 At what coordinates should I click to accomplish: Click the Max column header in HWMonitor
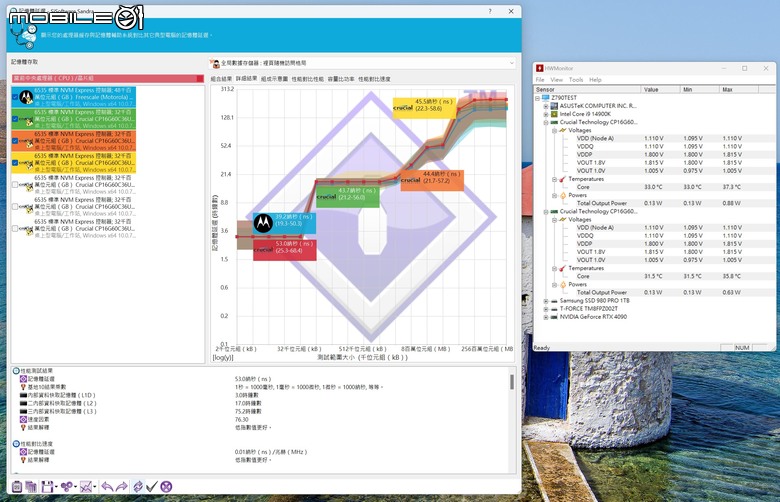[x=739, y=89]
